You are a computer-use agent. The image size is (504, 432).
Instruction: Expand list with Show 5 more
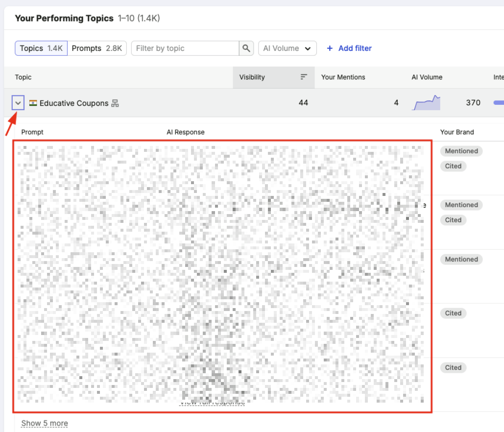(x=45, y=423)
